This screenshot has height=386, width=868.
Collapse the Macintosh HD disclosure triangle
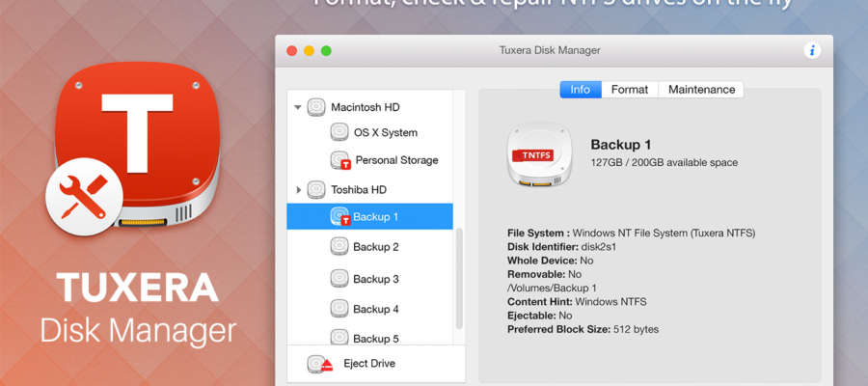[298, 107]
